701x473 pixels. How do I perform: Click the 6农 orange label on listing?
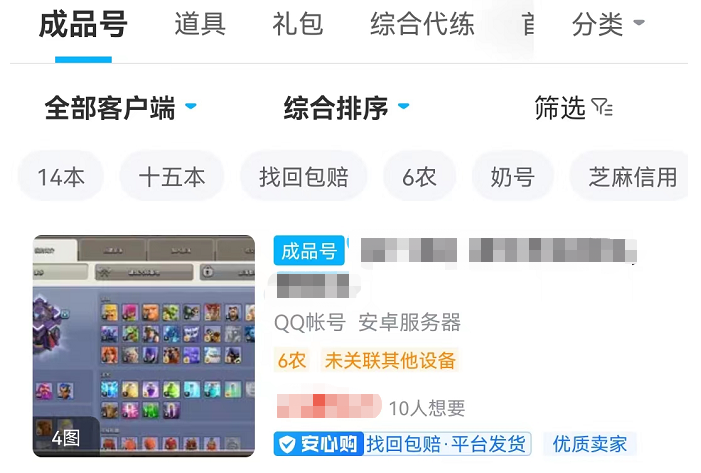pyautogui.click(x=291, y=360)
